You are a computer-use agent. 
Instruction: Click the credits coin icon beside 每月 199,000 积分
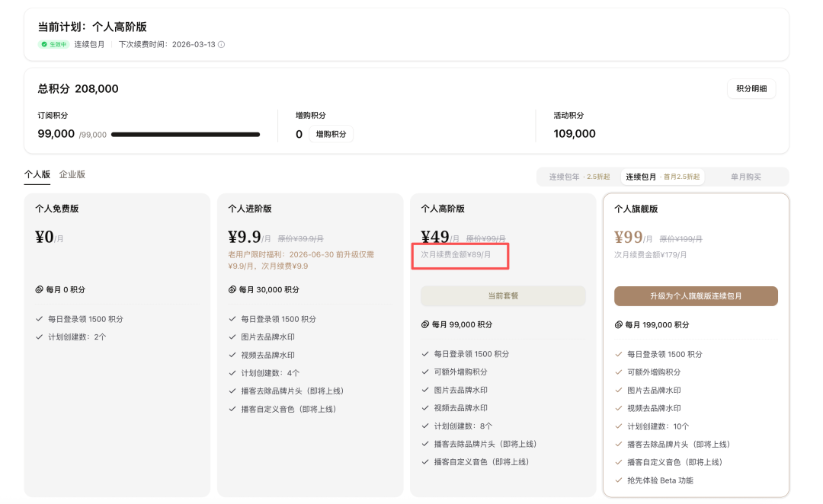point(619,324)
